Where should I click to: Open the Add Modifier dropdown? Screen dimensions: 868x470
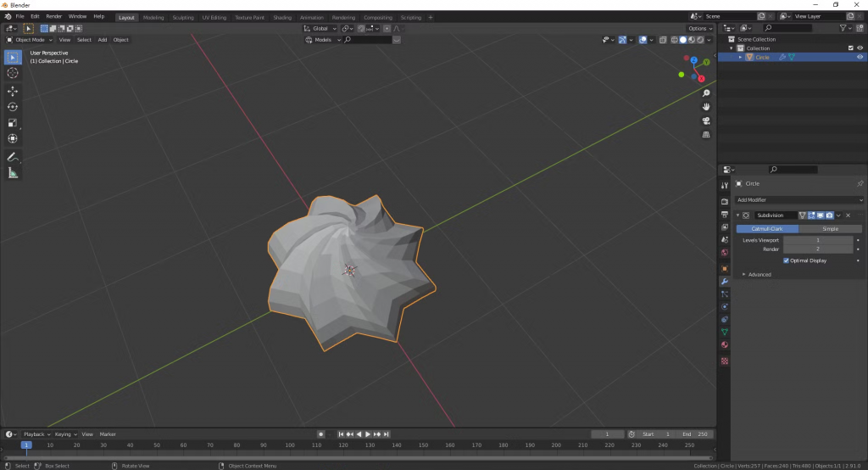tap(798, 200)
